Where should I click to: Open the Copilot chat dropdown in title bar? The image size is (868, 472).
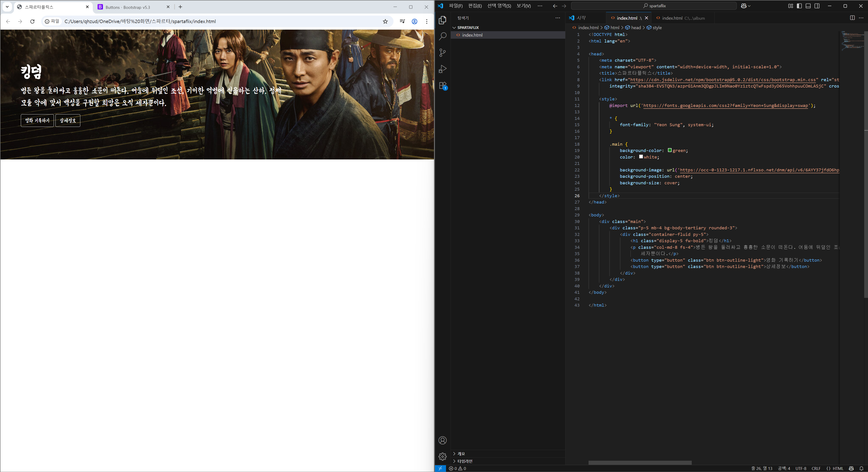[x=746, y=6]
